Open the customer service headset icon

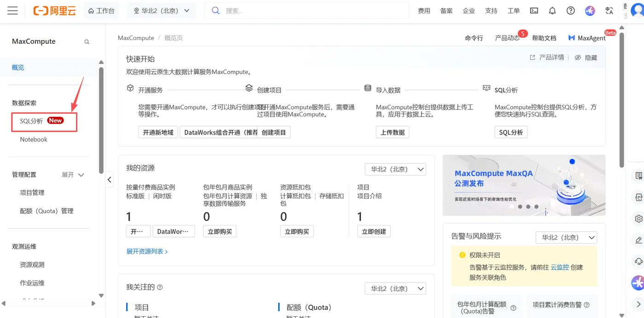click(638, 261)
